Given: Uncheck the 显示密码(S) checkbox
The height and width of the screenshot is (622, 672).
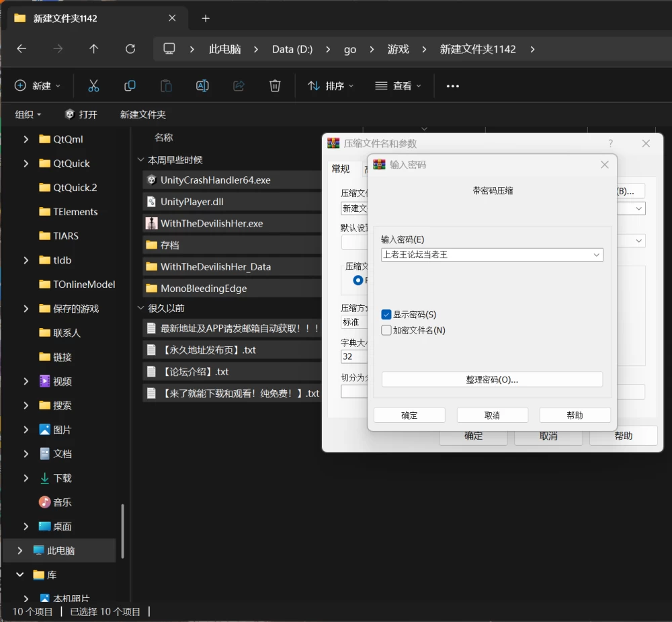Looking at the screenshot, I should (x=386, y=315).
